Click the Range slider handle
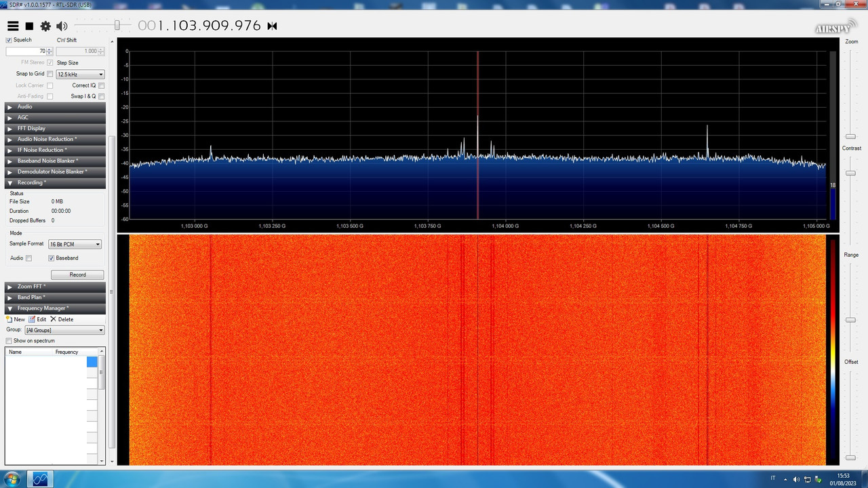Viewport: 868px width, 488px height. pos(850,320)
